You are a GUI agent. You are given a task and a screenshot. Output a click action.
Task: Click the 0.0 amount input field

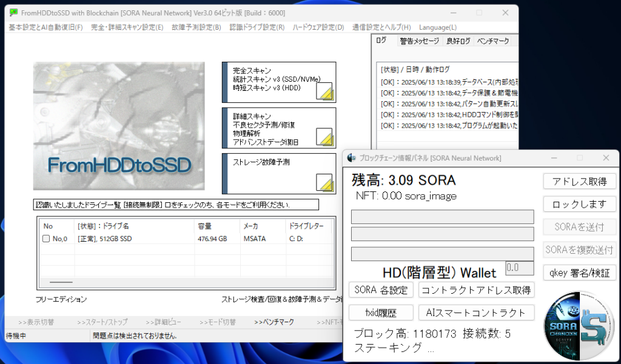(520, 268)
